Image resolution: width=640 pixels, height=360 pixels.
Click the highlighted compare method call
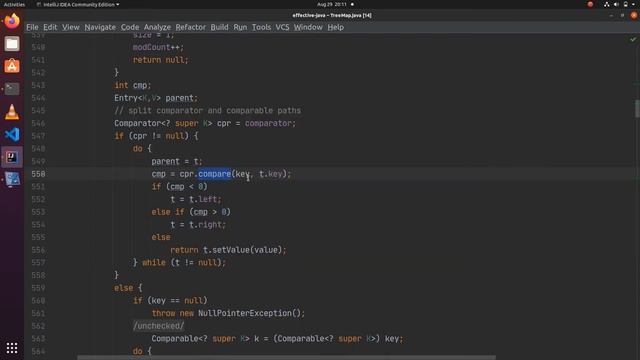point(215,174)
